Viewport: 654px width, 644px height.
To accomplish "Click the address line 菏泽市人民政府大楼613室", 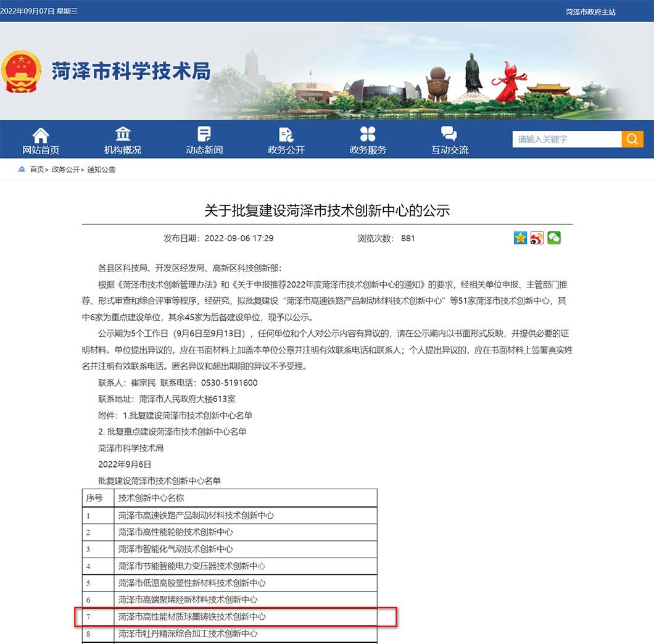I will [x=187, y=398].
